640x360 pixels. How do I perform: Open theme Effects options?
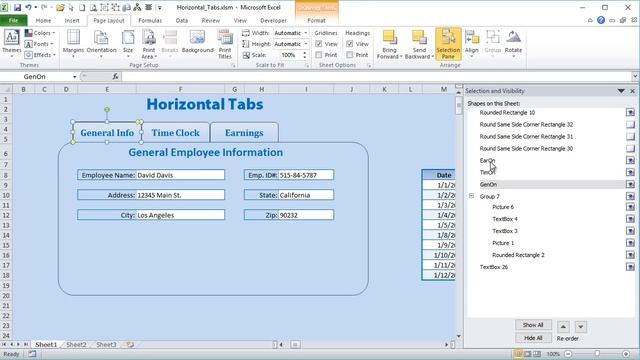[40, 55]
